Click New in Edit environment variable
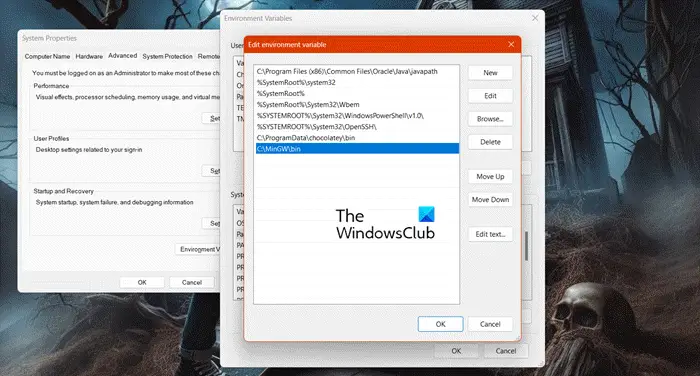700x376 pixels. 490,73
